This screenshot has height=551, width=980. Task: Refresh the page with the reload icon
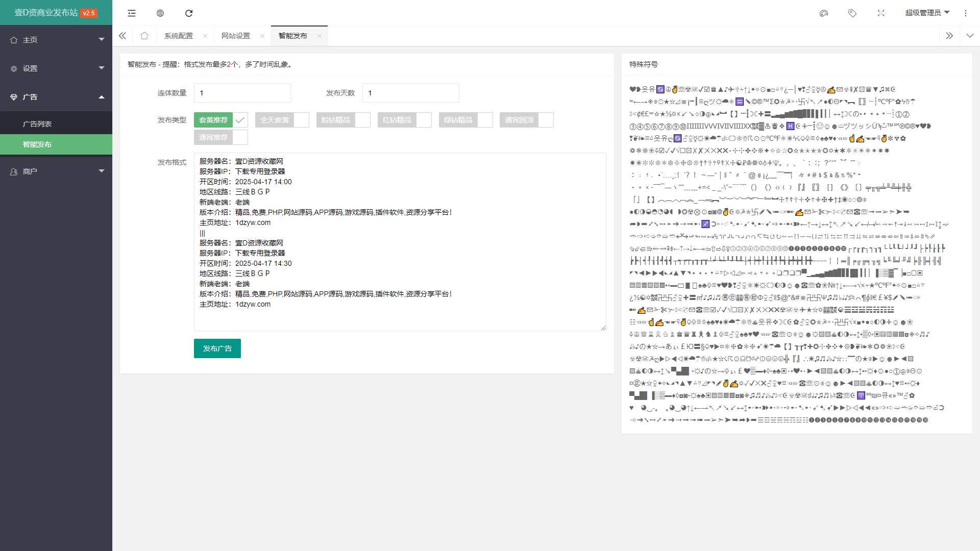point(189,13)
